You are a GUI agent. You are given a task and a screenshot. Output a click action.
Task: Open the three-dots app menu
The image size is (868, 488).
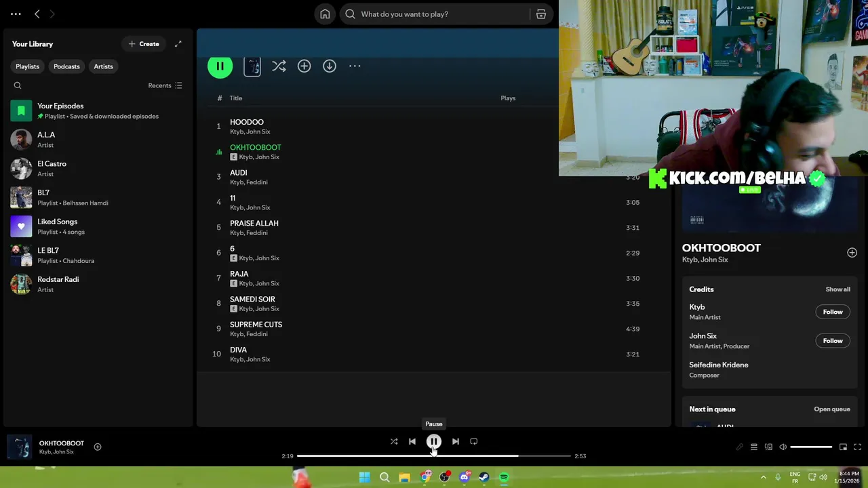tap(16, 14)
